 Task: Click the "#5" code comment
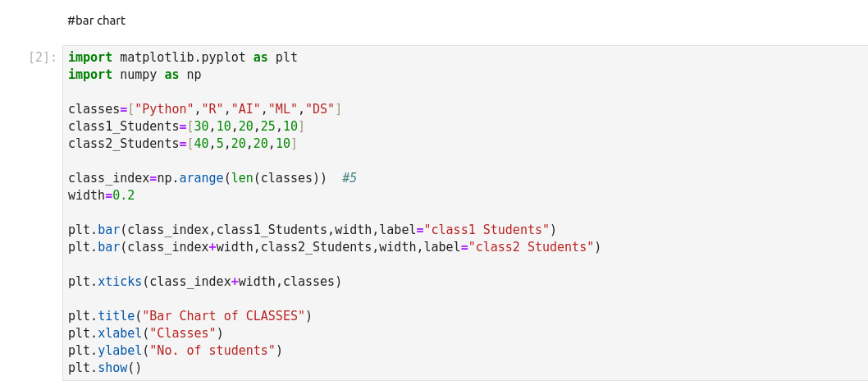point(349,178)
